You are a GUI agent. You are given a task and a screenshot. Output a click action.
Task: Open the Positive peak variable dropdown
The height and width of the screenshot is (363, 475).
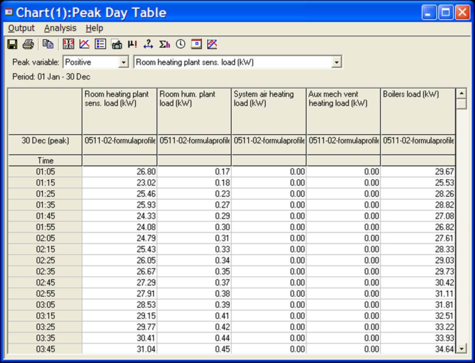[x=123, y=62]
